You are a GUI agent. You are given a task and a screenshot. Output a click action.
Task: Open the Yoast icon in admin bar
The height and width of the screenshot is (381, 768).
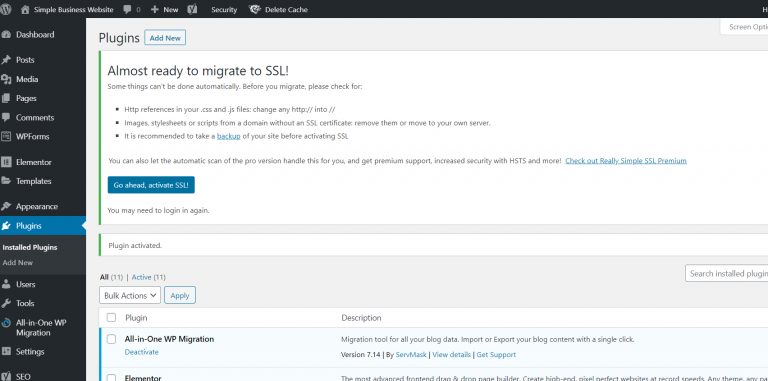pyautogui.click(x=192, y=9)
